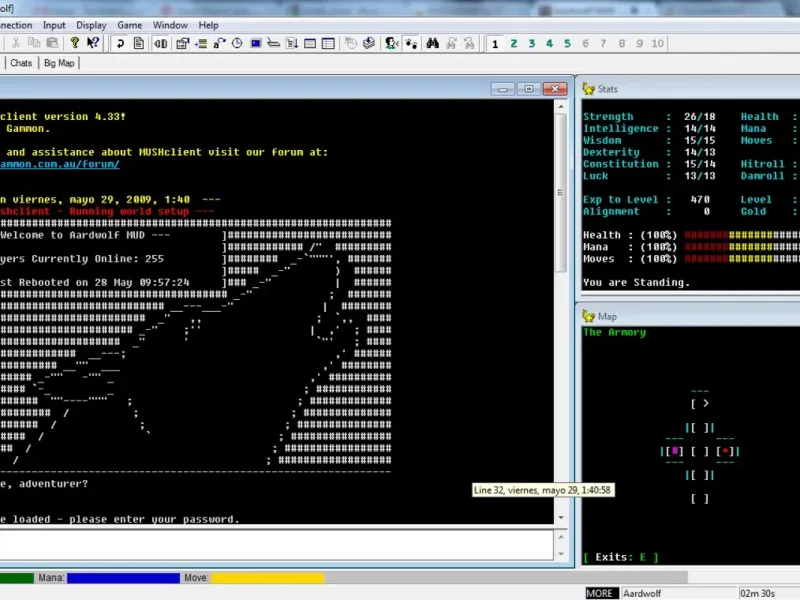Click inside the command input box
Screen dimensions: 800x600
[x=277, y=545]
